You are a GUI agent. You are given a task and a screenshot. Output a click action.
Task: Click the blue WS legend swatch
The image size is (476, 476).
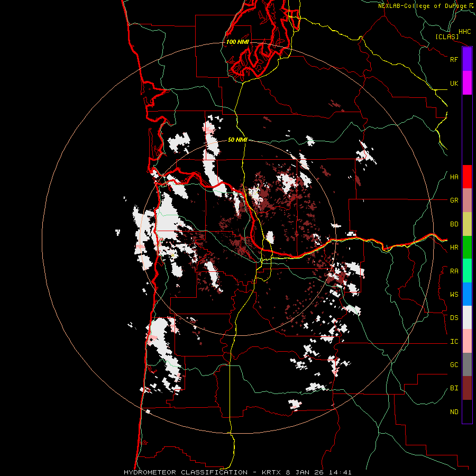[x=467, y=294]
